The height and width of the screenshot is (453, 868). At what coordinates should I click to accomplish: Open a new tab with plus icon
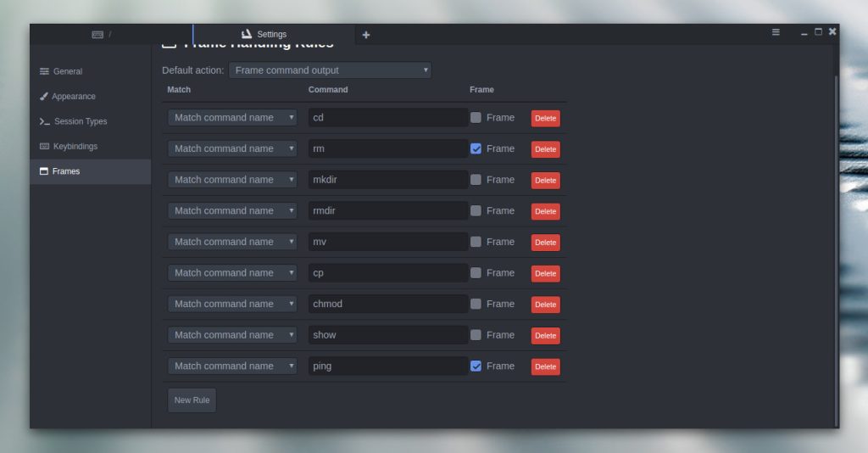366,35
